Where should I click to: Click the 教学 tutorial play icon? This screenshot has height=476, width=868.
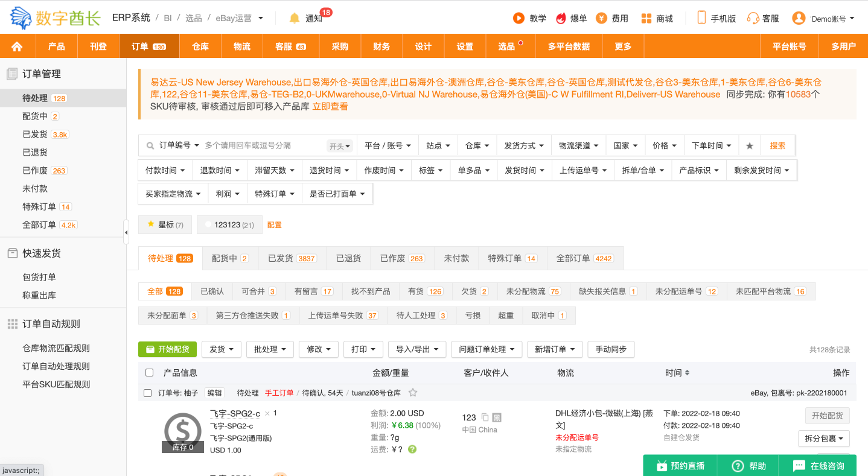[519, 18]
